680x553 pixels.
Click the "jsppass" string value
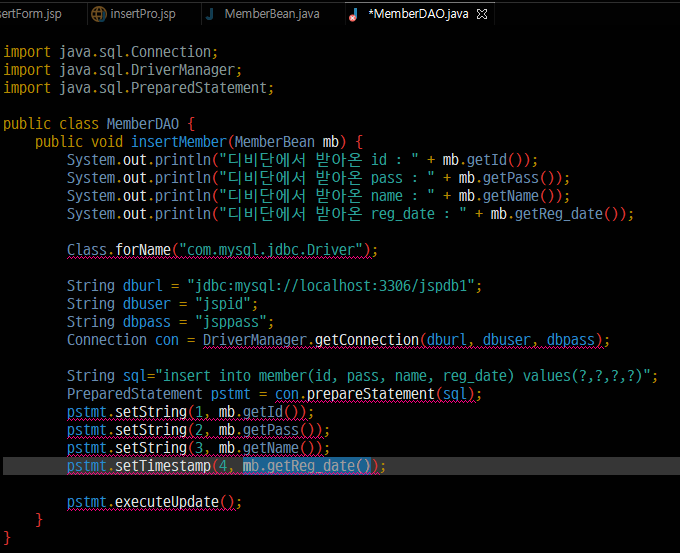(x=231, y=322)
